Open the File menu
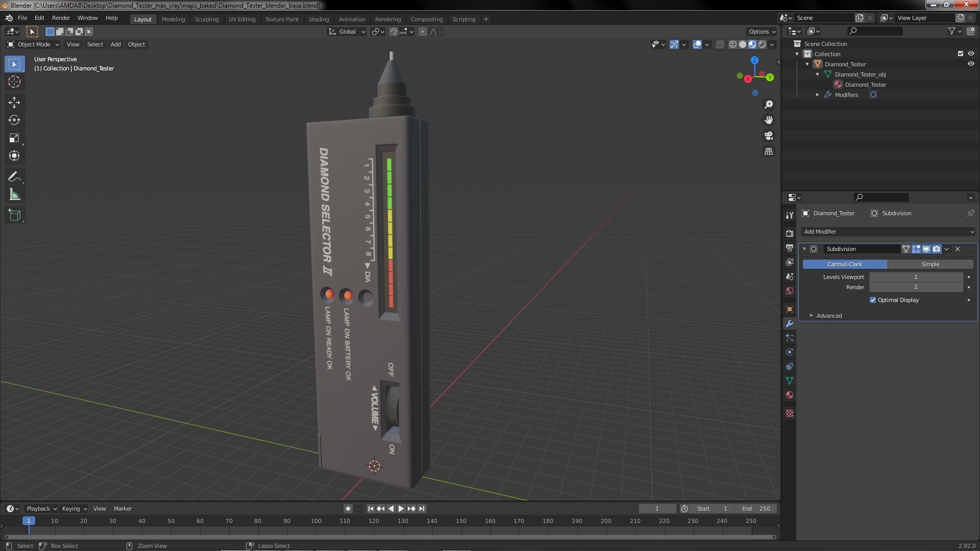Viewport: 980px width, 551px height. click(x=22, y=18)
